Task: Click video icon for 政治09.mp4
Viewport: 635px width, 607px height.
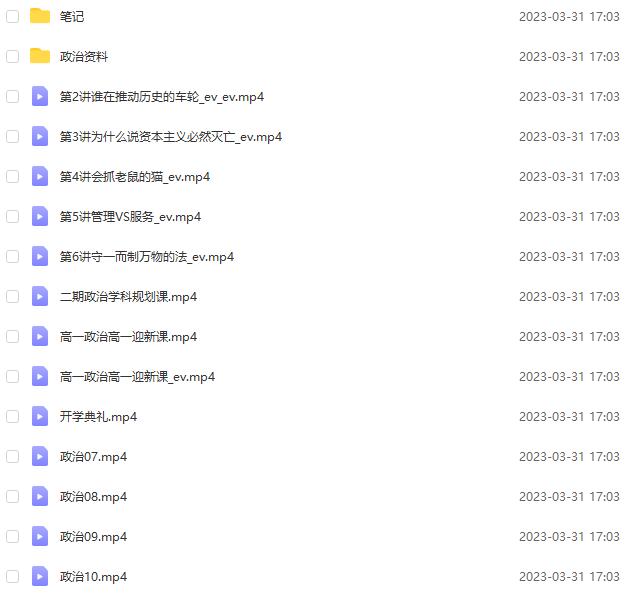Action: click(x=40, y=537)
